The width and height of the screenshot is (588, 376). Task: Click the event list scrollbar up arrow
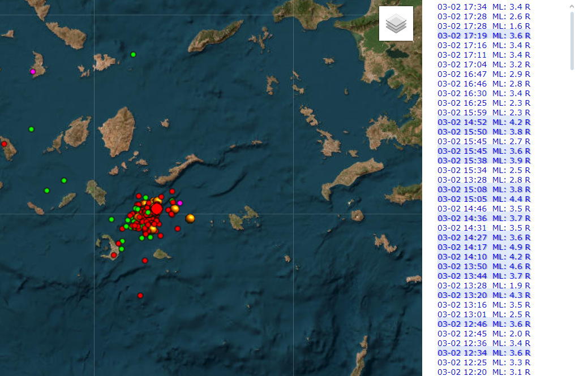572,7
